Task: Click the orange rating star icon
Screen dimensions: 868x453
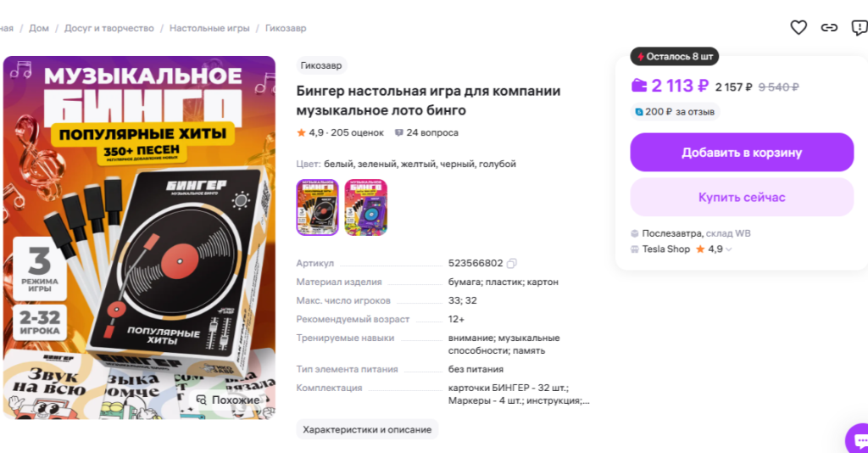Action: click(301, 132)
